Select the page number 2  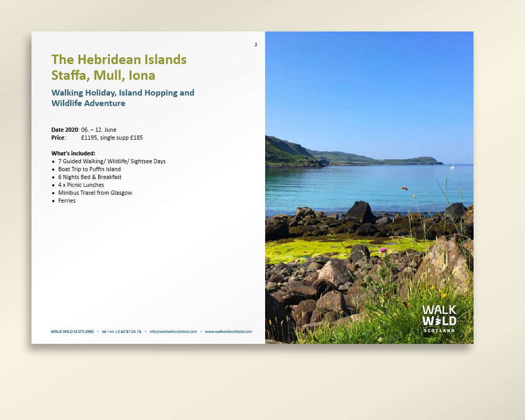click(x=256, y=45)
